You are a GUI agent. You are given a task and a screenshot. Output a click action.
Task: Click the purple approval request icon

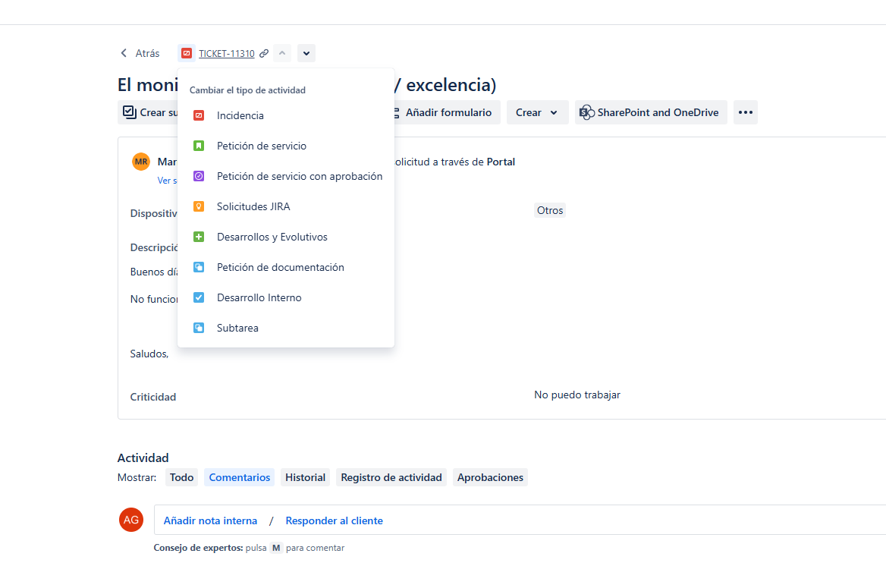[x=199, y=176]
